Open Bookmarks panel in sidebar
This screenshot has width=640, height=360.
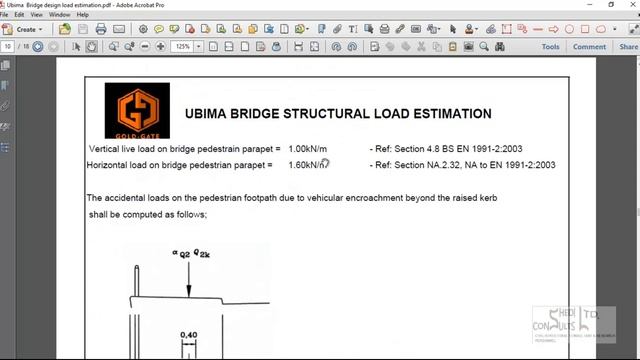[5, 85]
